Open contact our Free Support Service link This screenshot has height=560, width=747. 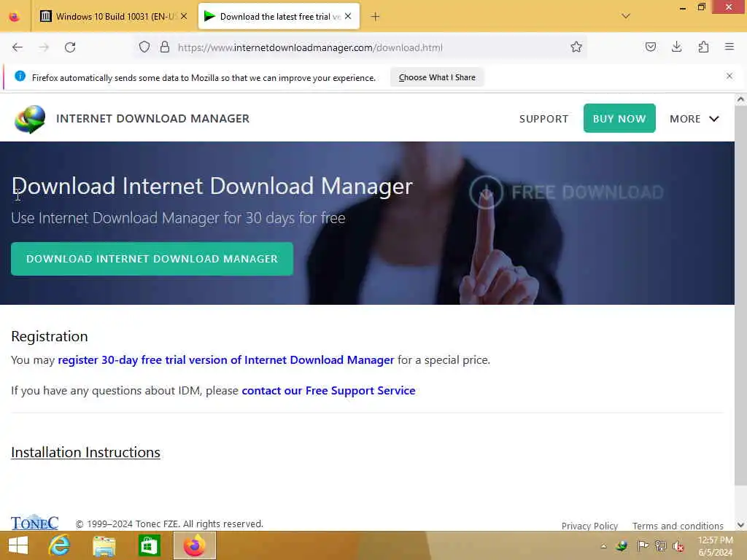tap(328, 391)
